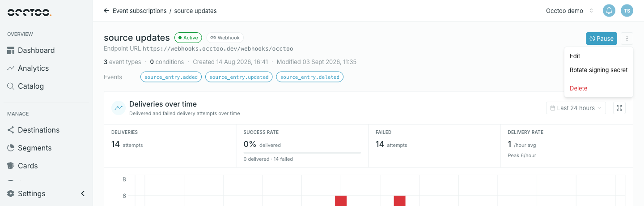
Task: Click the source updates breadcrumb text
Action: [x=195, y=11]
